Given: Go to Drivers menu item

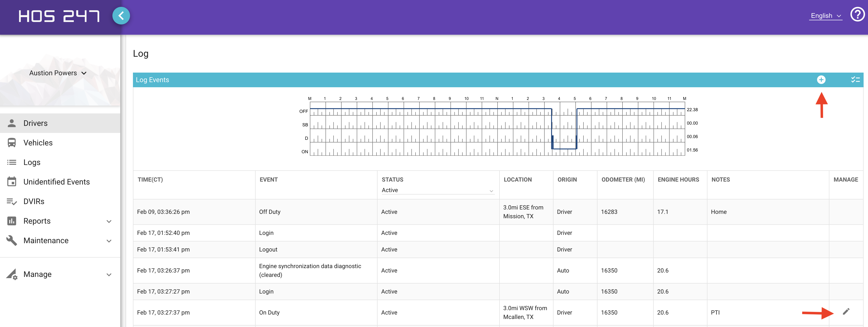Looking at the screenshot, I should click(60, 123).
